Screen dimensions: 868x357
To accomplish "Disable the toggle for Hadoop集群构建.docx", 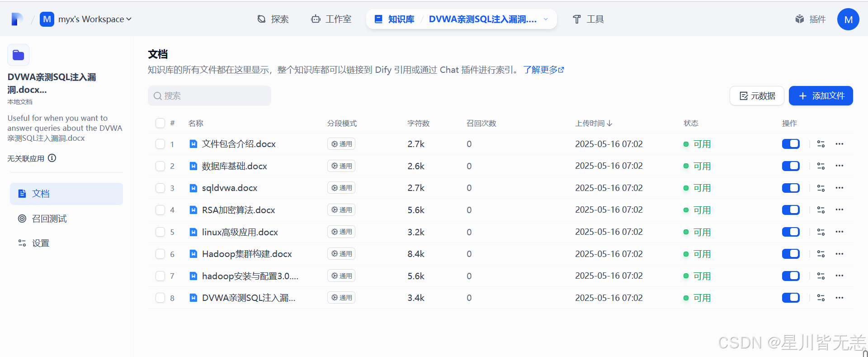I will pos(791,254).
